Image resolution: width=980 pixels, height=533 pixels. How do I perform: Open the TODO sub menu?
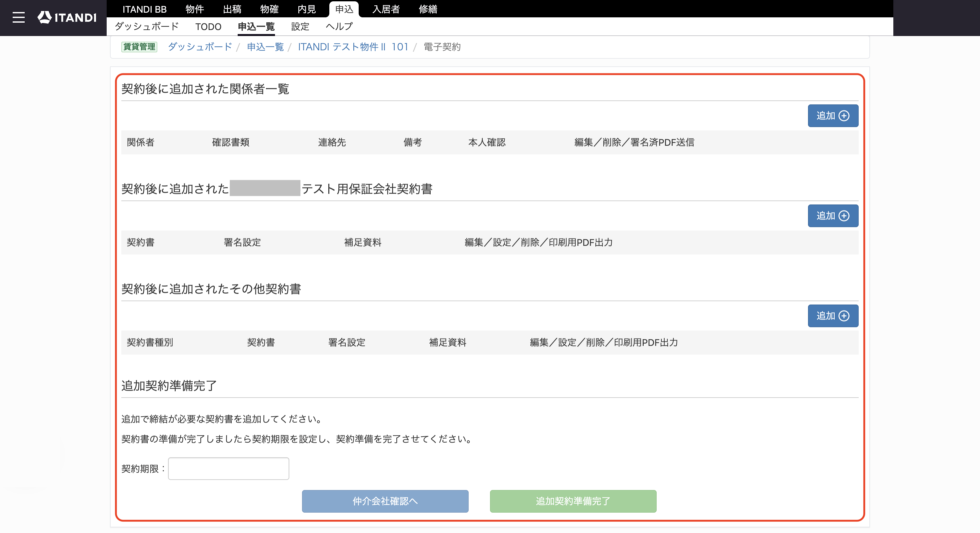point(208,27)
